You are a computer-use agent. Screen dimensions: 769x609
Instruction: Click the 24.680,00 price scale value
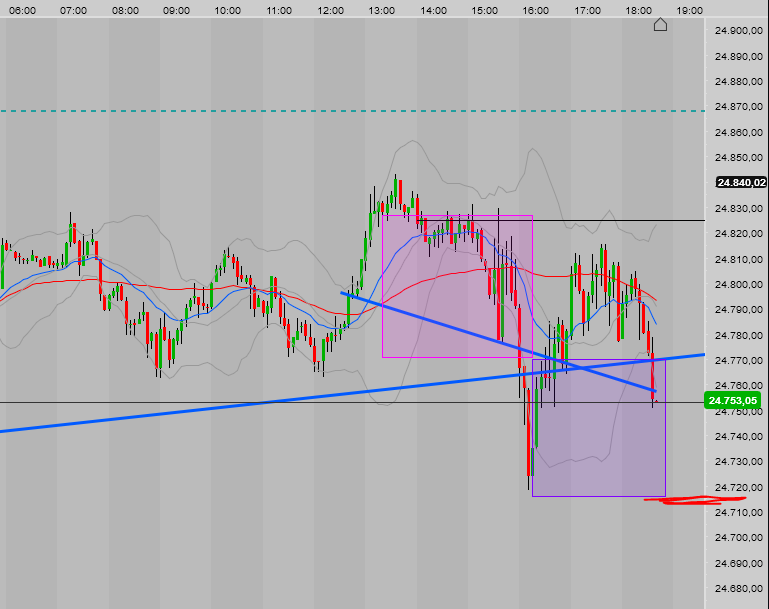pos(739,588)
